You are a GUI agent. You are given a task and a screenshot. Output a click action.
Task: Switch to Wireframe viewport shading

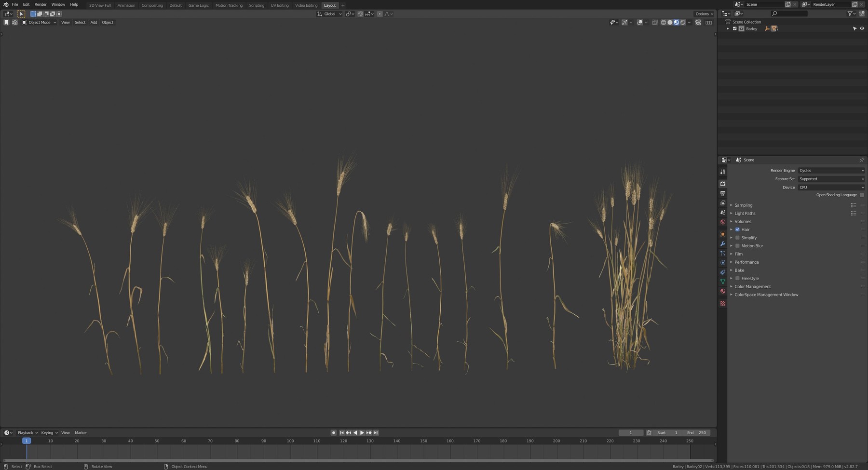664,22
